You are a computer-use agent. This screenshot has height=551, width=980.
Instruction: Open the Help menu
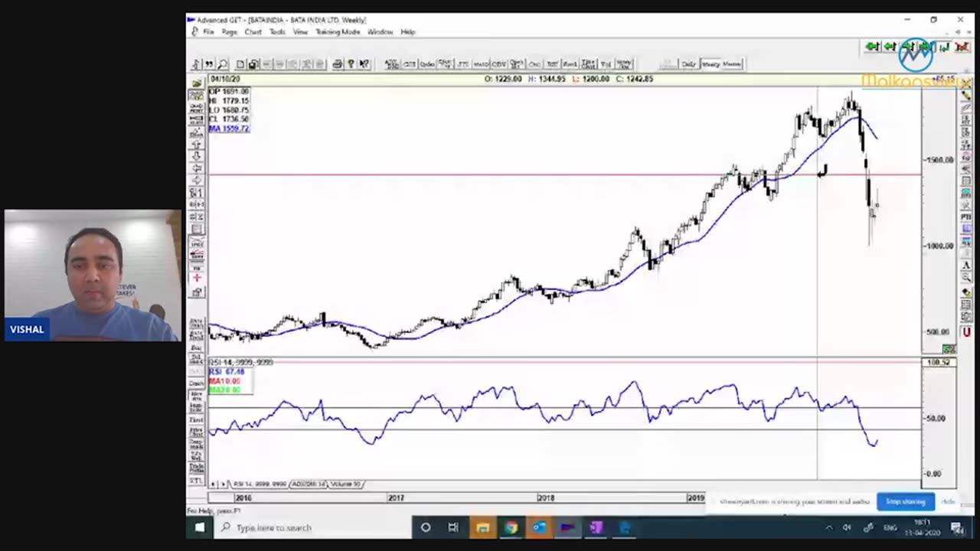pos(408,32)
